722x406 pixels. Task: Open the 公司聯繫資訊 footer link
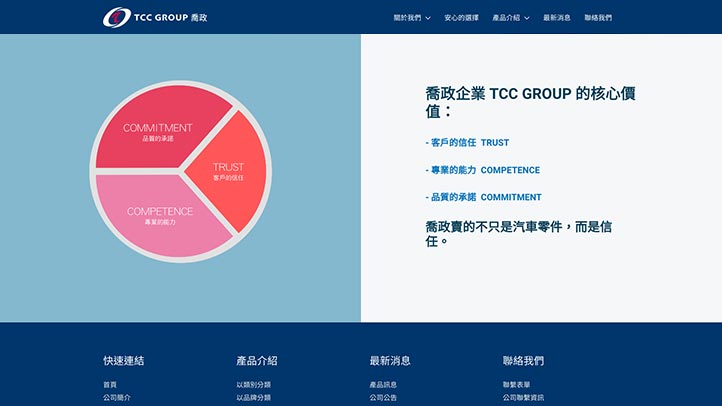tap(523, 397)
